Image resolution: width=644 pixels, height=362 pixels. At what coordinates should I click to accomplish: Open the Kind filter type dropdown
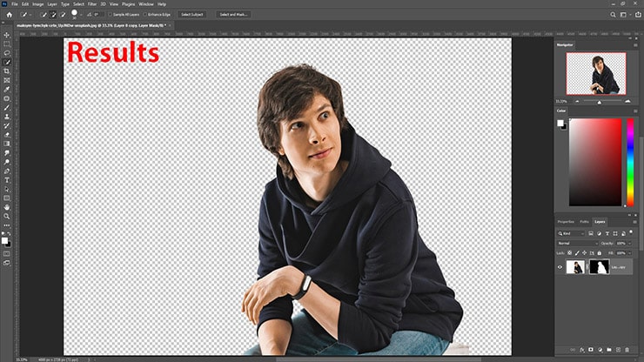pyautogui.click(x=571, y=233)
